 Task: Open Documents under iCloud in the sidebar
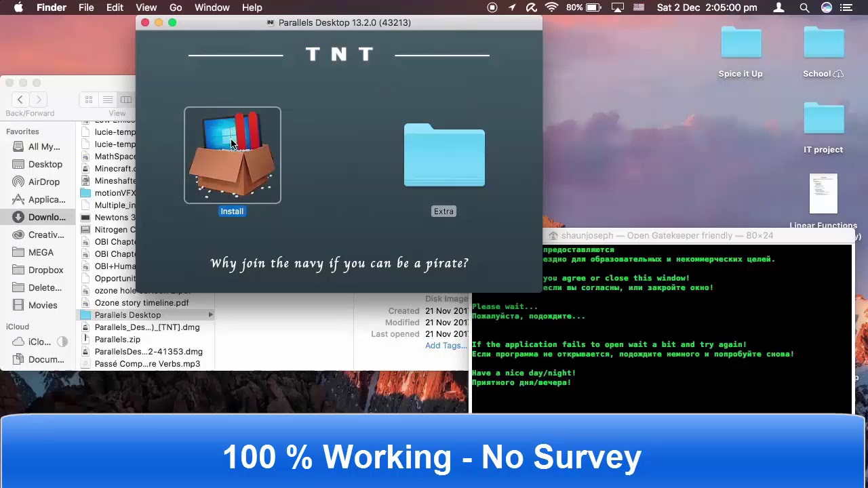click(37, 359)
